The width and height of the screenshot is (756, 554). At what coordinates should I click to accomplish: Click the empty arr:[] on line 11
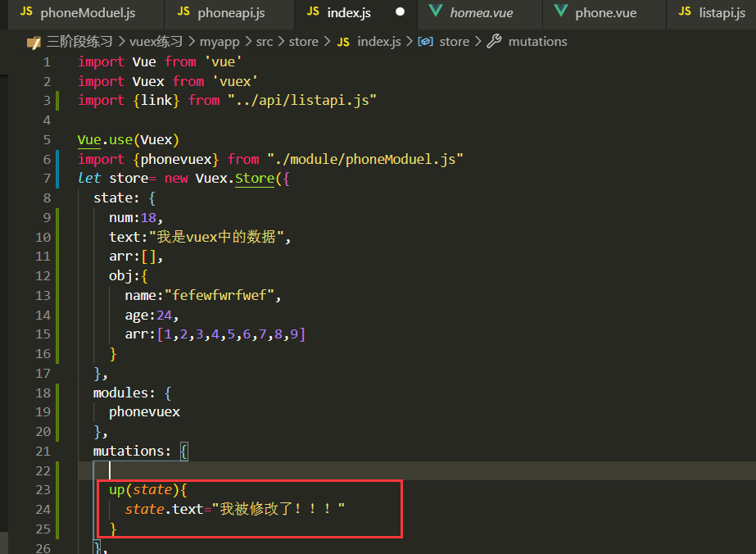click(x=133, y=257)
